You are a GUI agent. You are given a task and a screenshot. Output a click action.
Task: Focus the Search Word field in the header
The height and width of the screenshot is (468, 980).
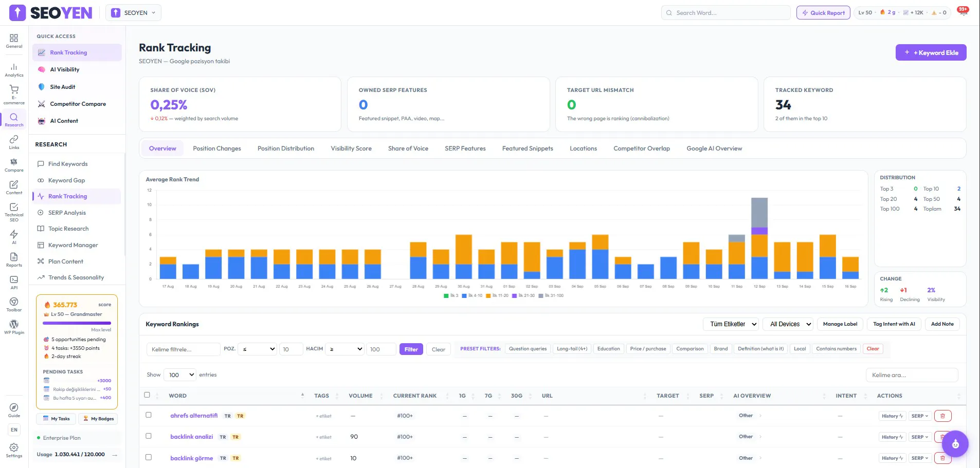point(726,13)
